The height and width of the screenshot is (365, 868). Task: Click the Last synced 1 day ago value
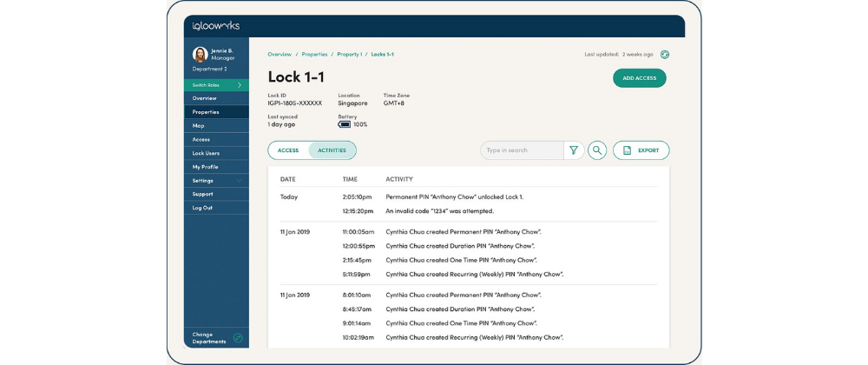pyautogui.click(x=281, y=124)
